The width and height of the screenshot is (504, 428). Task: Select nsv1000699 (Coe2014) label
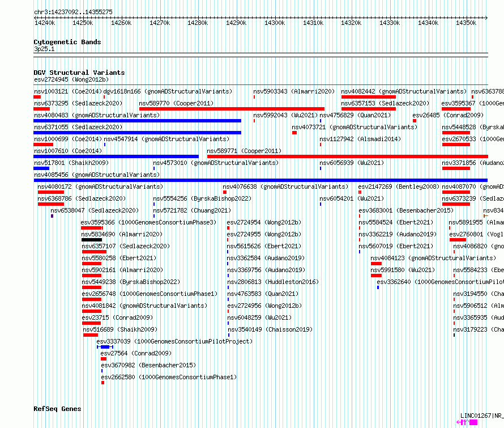(68, 139)
